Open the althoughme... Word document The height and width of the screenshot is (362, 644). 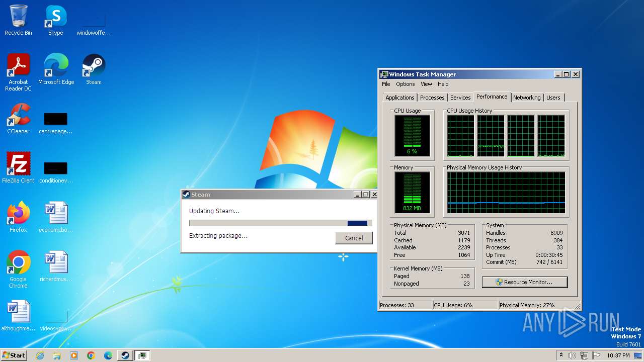click(x=18, y=316)
